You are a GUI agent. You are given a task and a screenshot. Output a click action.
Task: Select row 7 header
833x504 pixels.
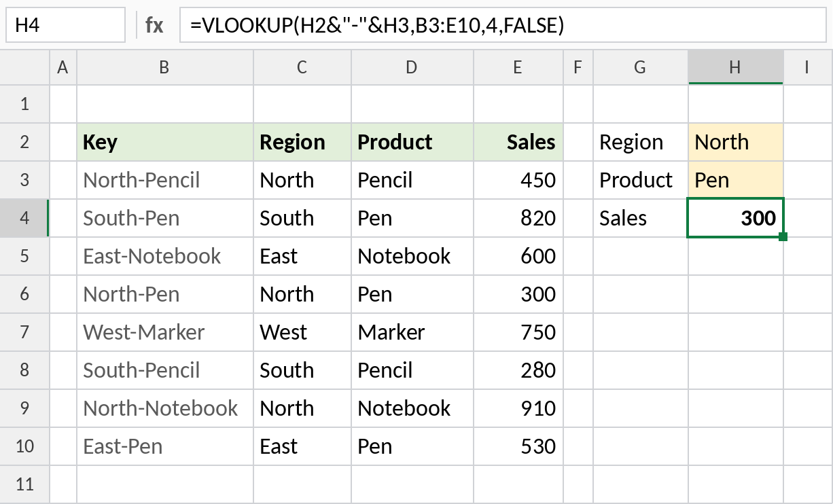click(24, 332)
